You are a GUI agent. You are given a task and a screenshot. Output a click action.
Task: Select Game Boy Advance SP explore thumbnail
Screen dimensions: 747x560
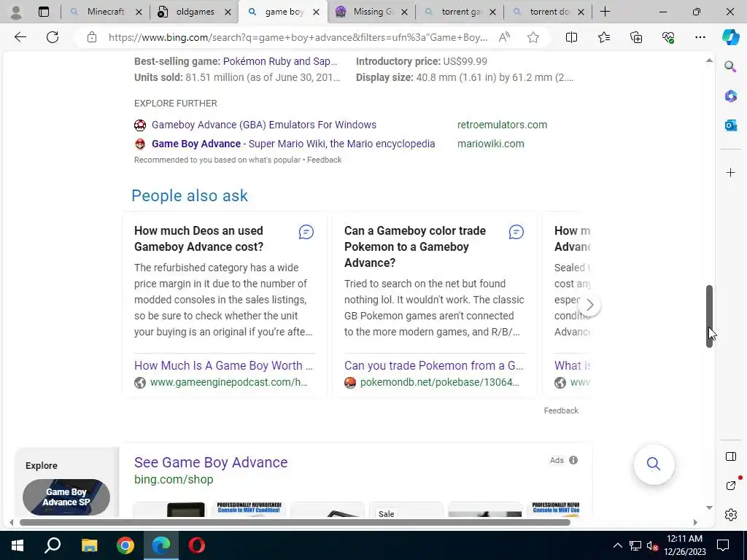coord(66,497)
